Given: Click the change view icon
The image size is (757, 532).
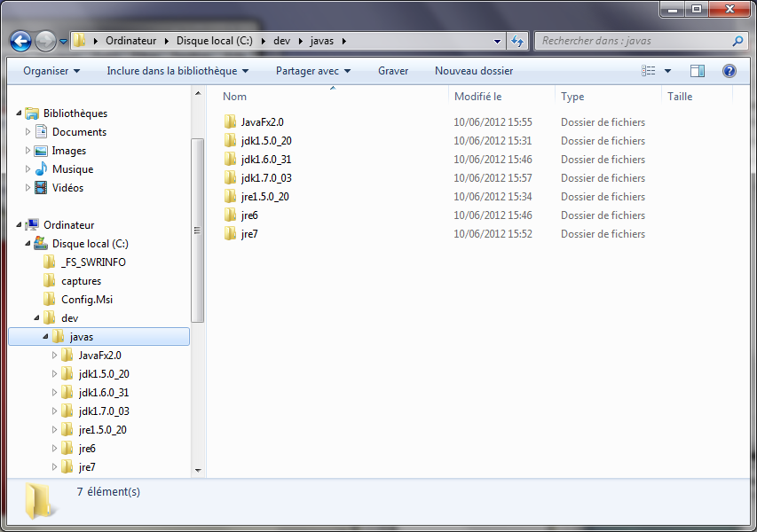Looking at the screenshot, I should point(649,71).
